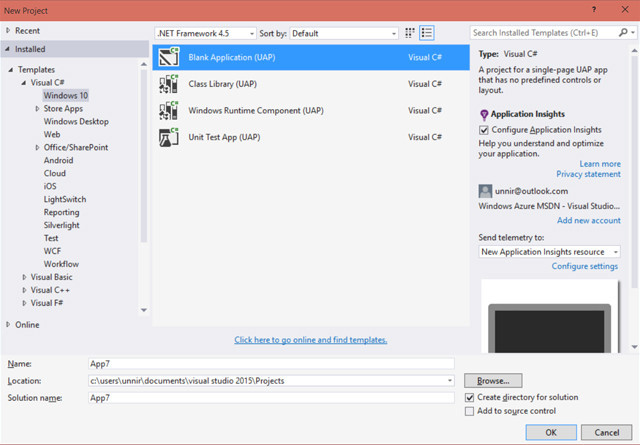Viewport: 640px width, 445px height.
Task: Select the Reporting category
Action: click(x=62, y=212)
